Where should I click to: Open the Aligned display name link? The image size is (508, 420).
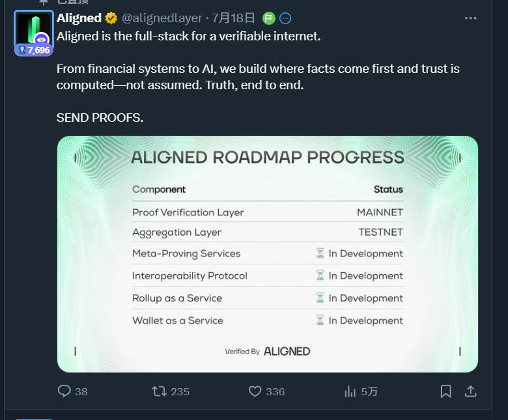[79, 18]
